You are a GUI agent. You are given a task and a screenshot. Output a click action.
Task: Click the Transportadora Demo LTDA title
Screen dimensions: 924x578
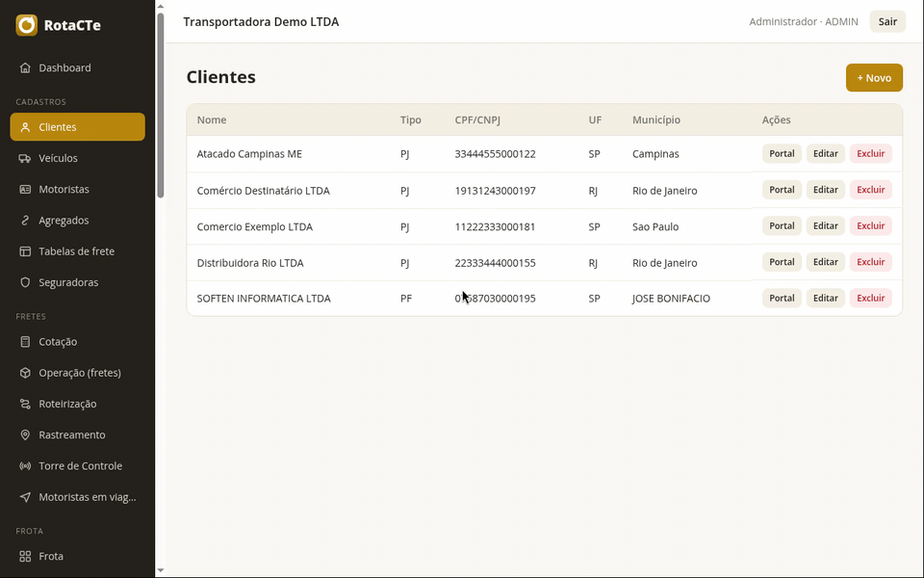(x=261, y=22)
